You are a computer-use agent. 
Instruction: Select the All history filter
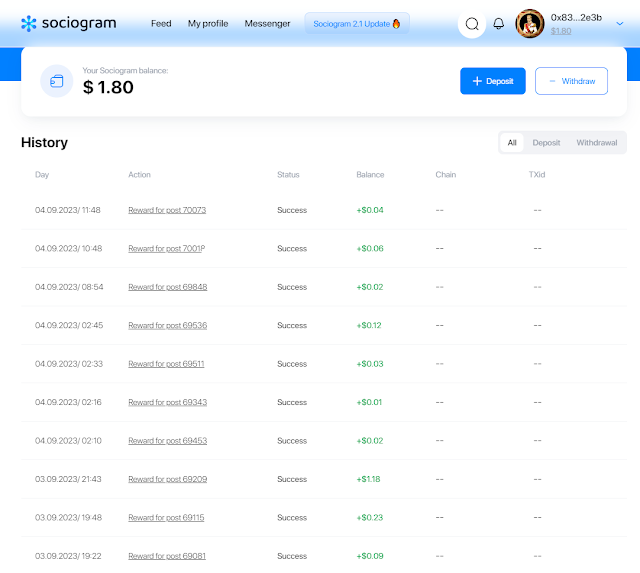point(512,142)
